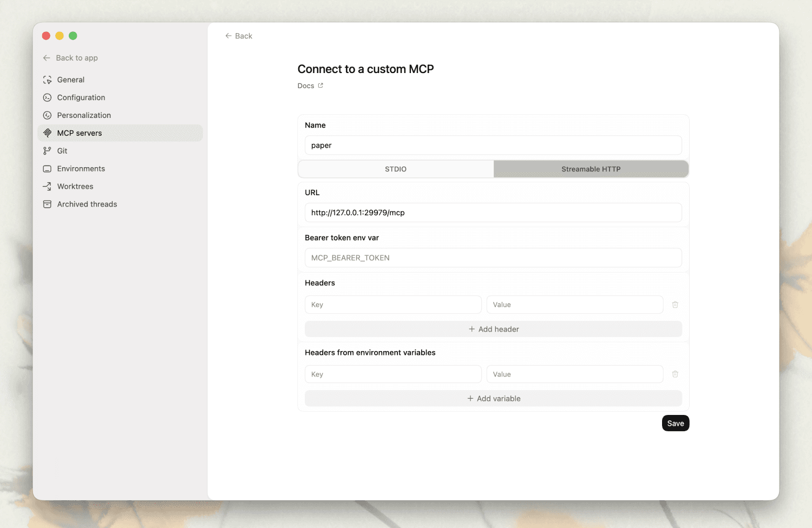The height and width of the screenshot is (528, 812).
Task: Click the Personalization icon in sidebar
Action: (47, 115)
